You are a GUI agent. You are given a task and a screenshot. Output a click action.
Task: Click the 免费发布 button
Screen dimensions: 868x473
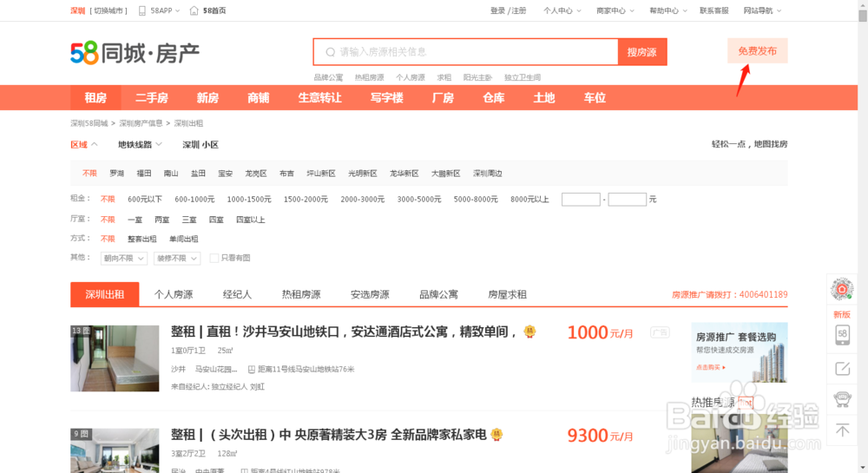pos(757,51)
